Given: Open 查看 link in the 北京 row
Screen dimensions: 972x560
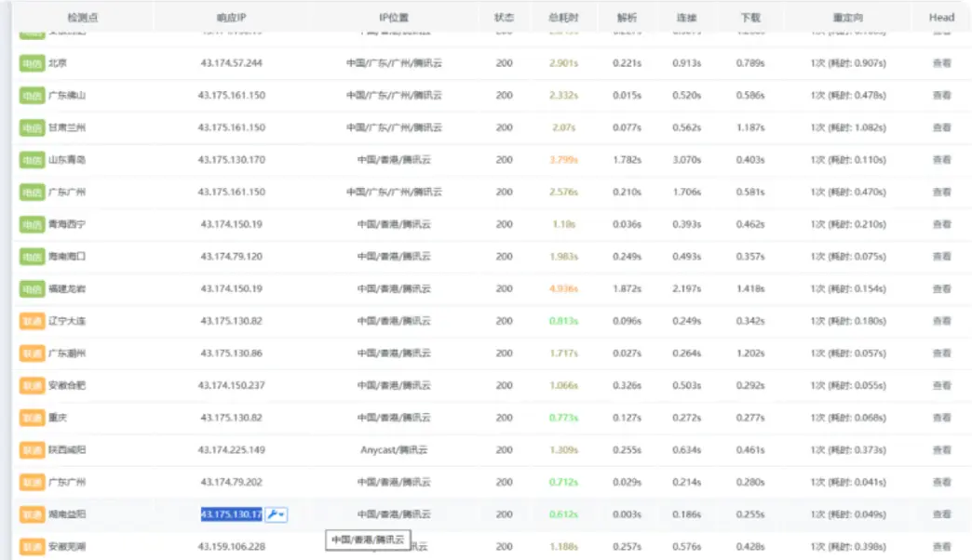Looking at the screenshot, I should (940, 62).
